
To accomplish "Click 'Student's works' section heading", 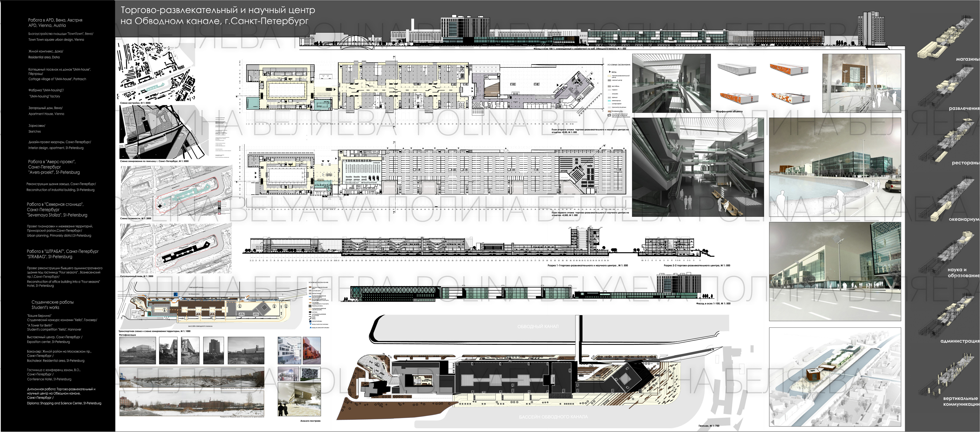I will tap(45, 307).
